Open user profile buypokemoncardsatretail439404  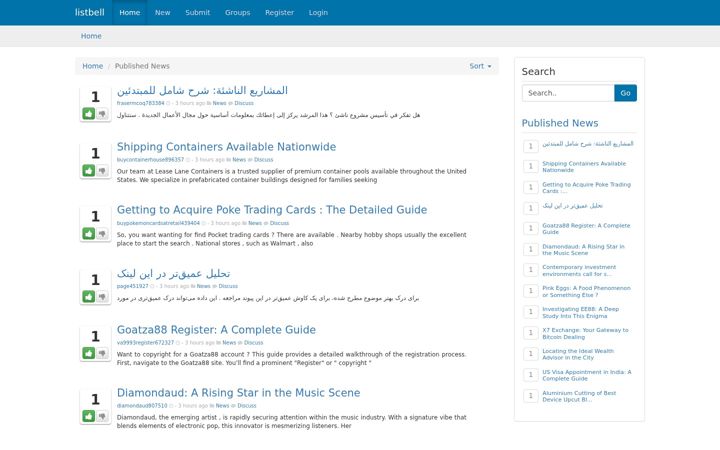click(x=158, y=223)
